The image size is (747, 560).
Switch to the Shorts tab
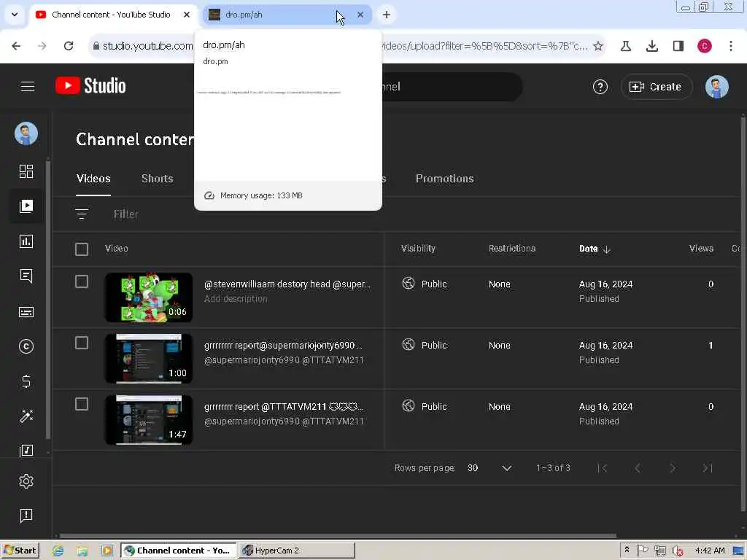coord(158,179)
